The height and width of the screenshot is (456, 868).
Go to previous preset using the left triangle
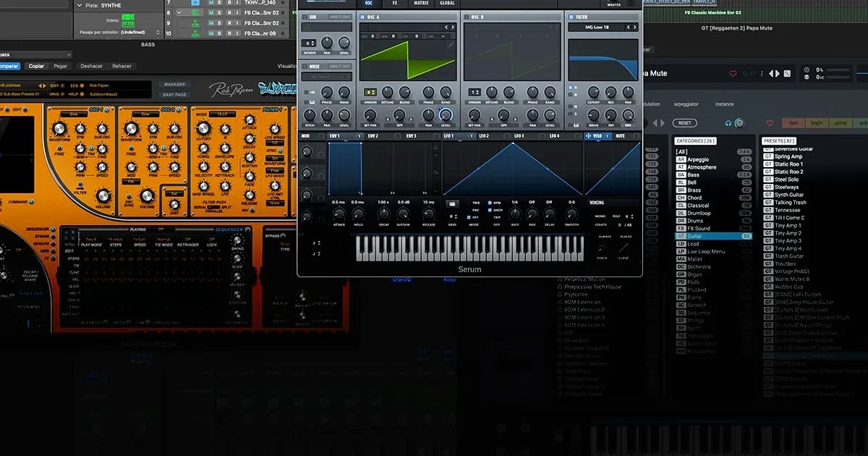[x=771, y=73]
